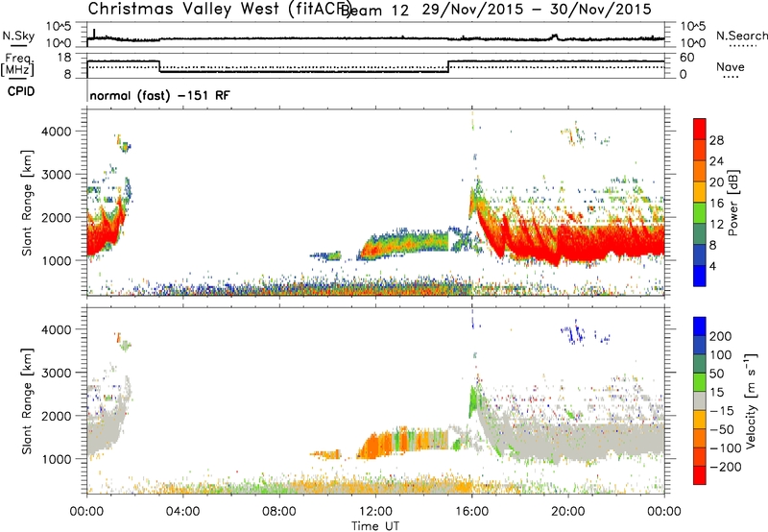Click the '1000' tick of the velocity panel

click(x=56, y=459)
